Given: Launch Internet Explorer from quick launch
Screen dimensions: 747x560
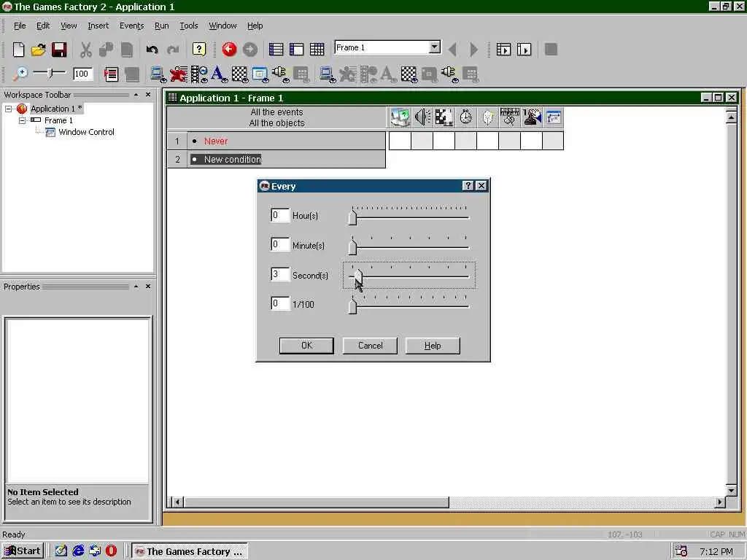Looking at the screenshot, I should pos(78,551).
